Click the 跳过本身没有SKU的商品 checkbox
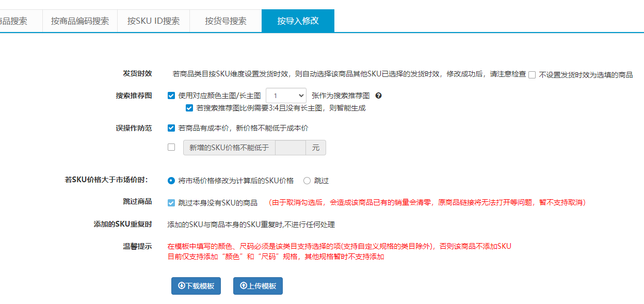The image size is (644, 304). coord(171,202)
